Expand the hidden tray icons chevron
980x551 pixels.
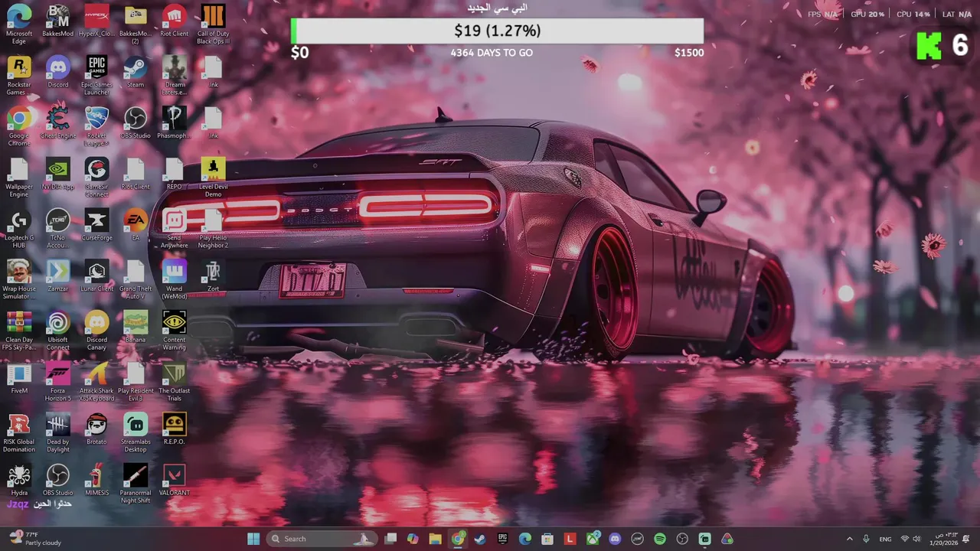849,539
